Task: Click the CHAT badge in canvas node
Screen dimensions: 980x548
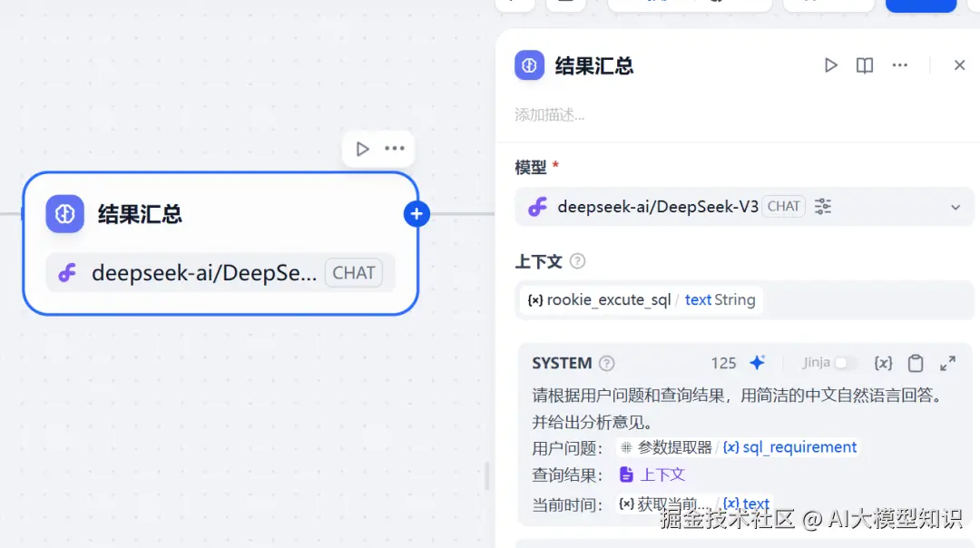Action: point(354,273)
